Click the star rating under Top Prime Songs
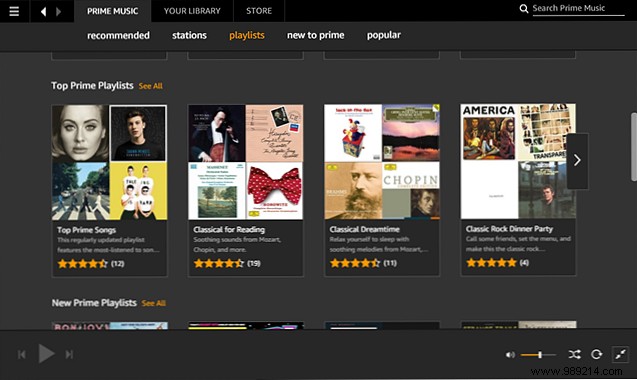Screen dimensions: 637x380 pyautogui.click(x=82, y=264)
